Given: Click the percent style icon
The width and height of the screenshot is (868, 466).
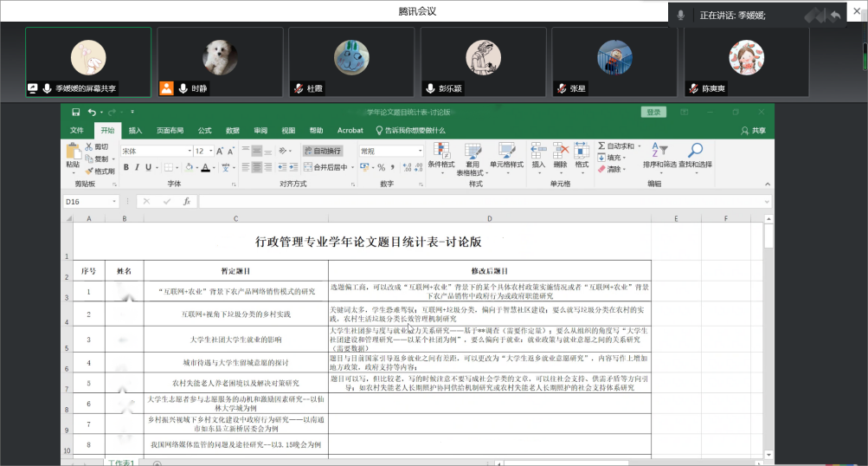Looking at the screenshot, I should [382, 167].
